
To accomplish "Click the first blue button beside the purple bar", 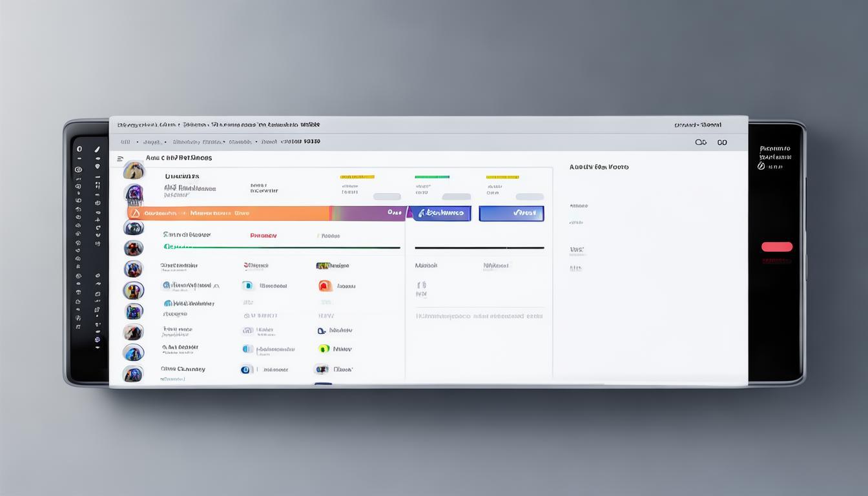I will [x=442, y=213].
